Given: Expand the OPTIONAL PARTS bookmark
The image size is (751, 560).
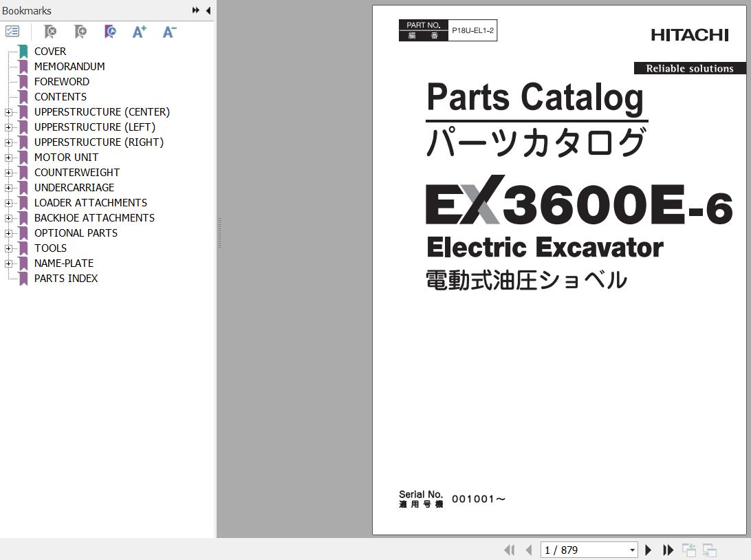Looking at the screenshot, I should coord(8,233).
